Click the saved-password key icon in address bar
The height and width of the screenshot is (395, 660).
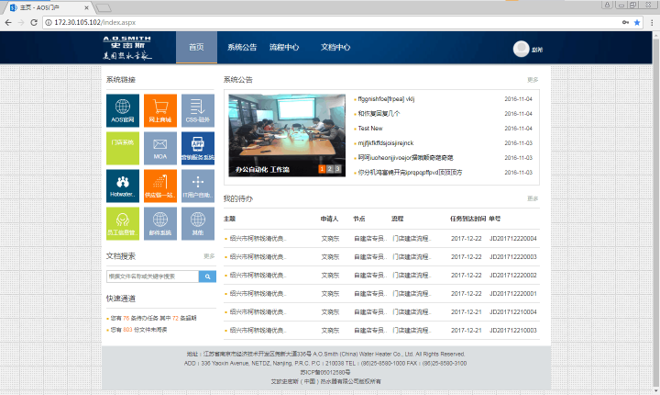point(625,22)
